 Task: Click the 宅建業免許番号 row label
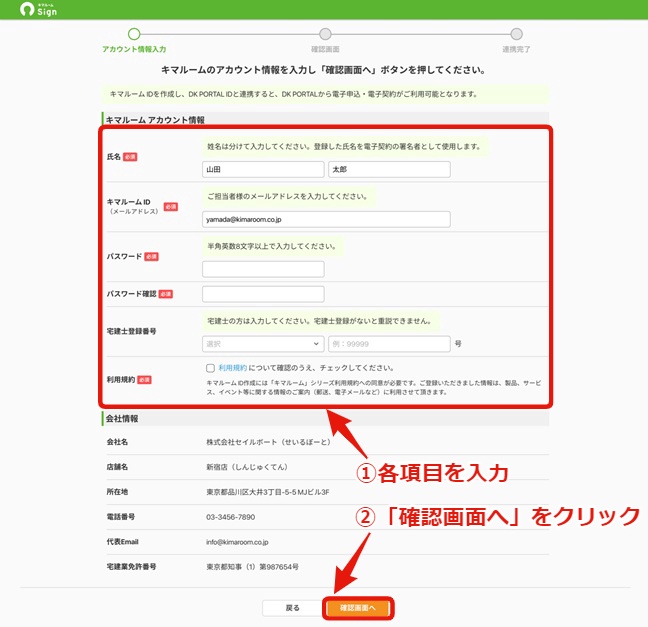tap(131, 567)
